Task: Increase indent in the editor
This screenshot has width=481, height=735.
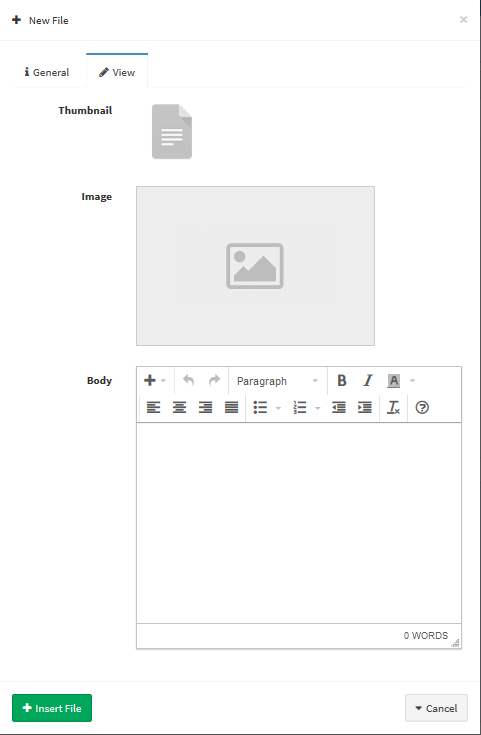Action: 365,407
